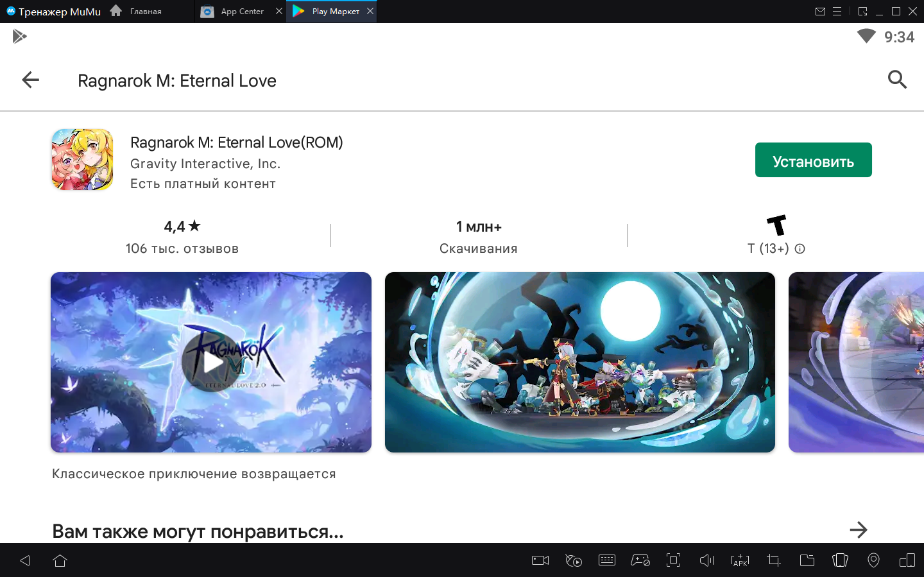Play the Ragnarok trailer video
The height and width of the screenshot is (577, 924).
point(211,363)
